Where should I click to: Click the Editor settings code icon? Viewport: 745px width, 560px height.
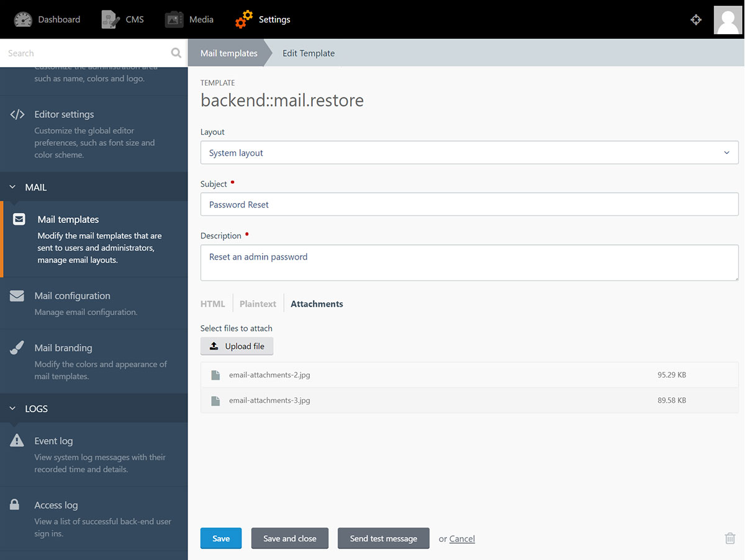click(x=17, y=114)
